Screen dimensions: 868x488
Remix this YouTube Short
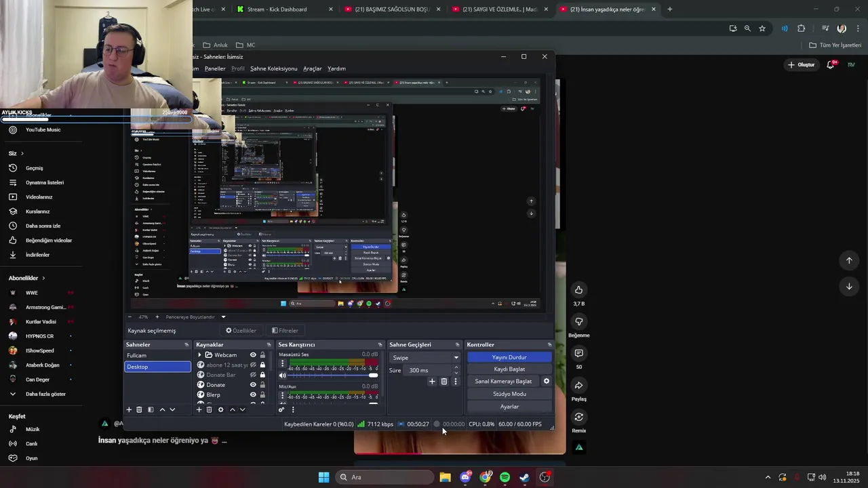pyautogui.click(x=578, y=417)
